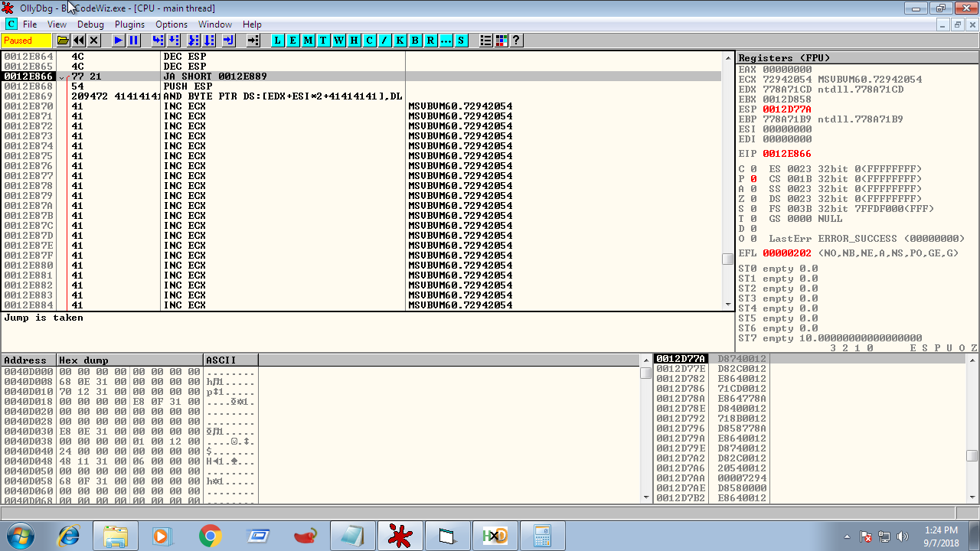The image size is (980, 551).
Task: Show the References window (R button)
Action: (431, 41)
